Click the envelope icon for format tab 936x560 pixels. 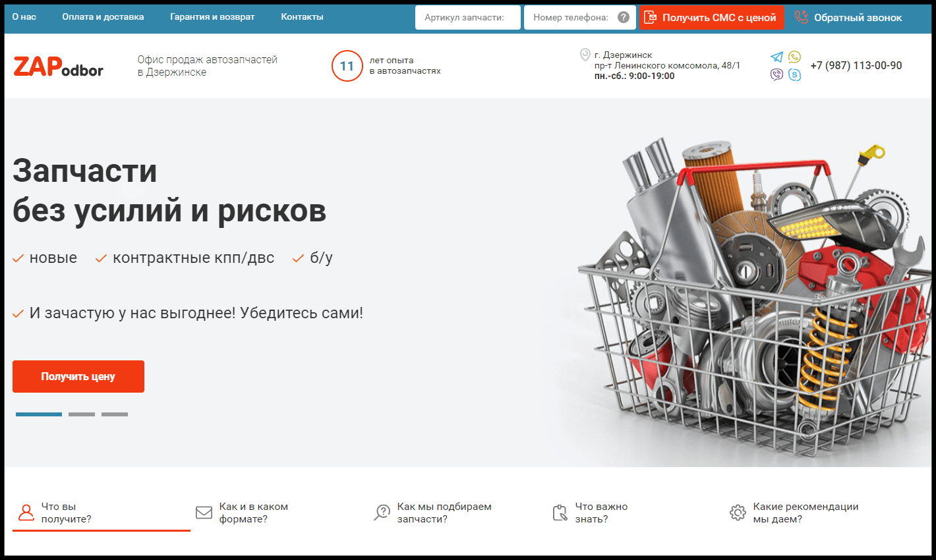204,512
